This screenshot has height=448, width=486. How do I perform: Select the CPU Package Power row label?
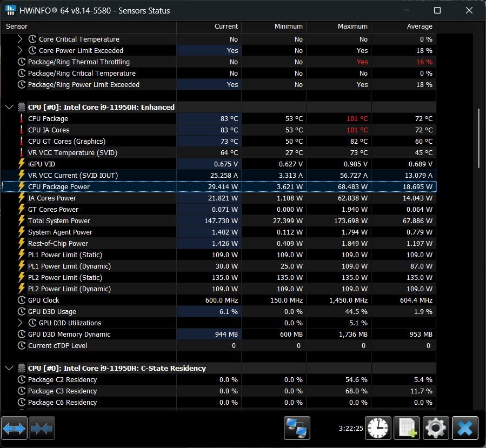point(59,187)
